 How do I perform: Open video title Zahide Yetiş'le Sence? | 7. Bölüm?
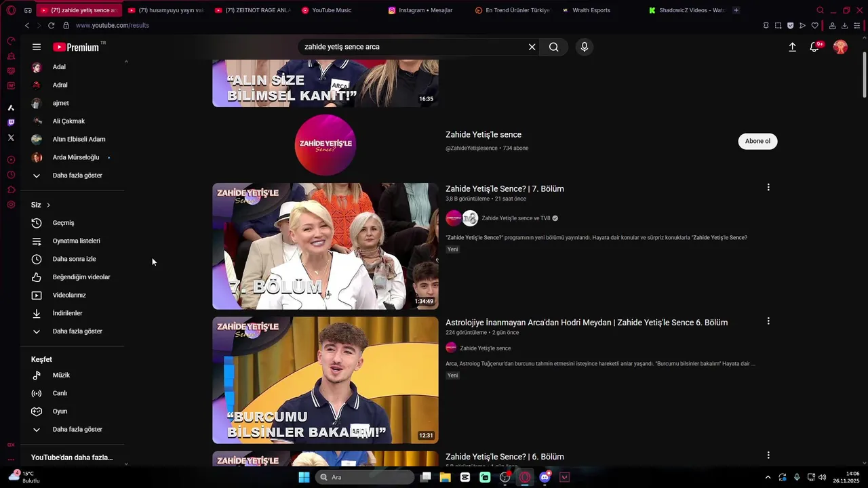[x=505, y=189]
